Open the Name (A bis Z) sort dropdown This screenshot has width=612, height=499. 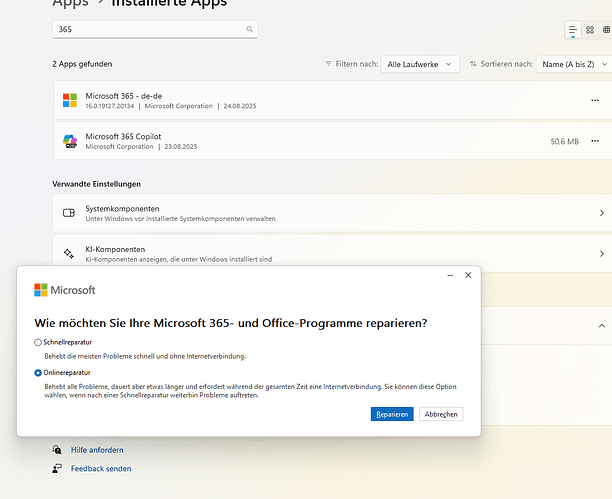click(574, 64)
